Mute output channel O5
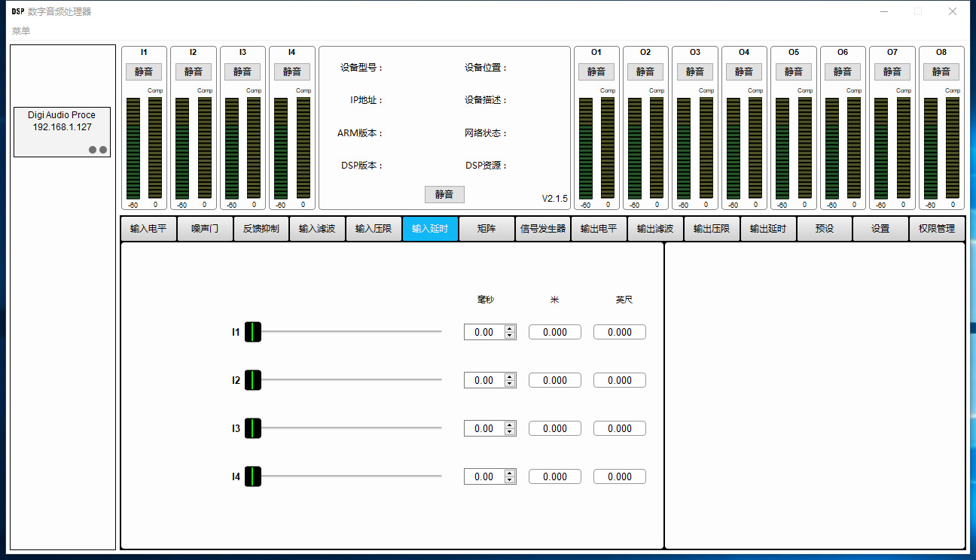The height and width of the screenshot is (560, 976). (x=794, y=72)
